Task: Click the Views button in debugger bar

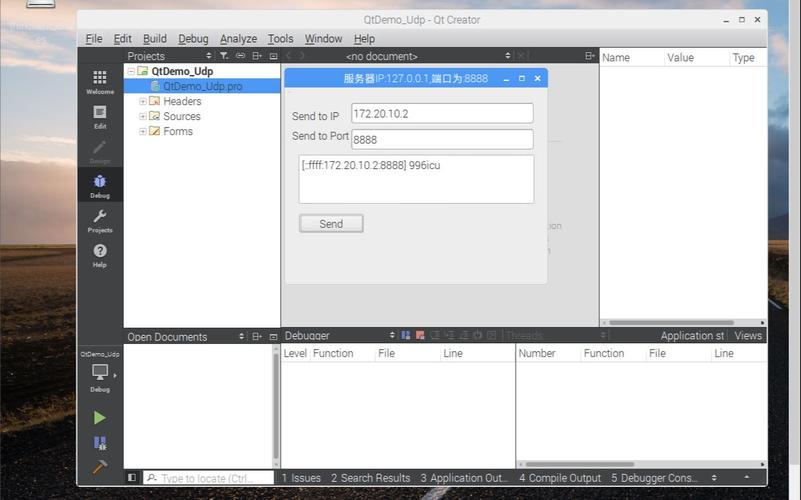Action: (x=748, y=336)
